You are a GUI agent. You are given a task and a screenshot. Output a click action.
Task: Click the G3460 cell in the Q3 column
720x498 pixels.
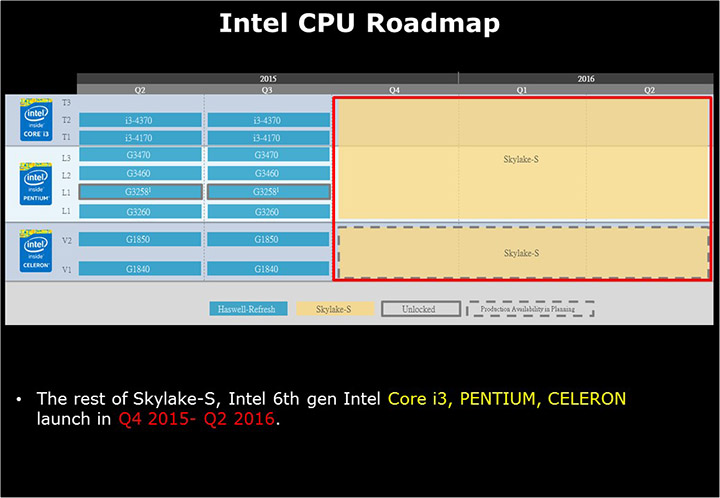tap(268, 173)
